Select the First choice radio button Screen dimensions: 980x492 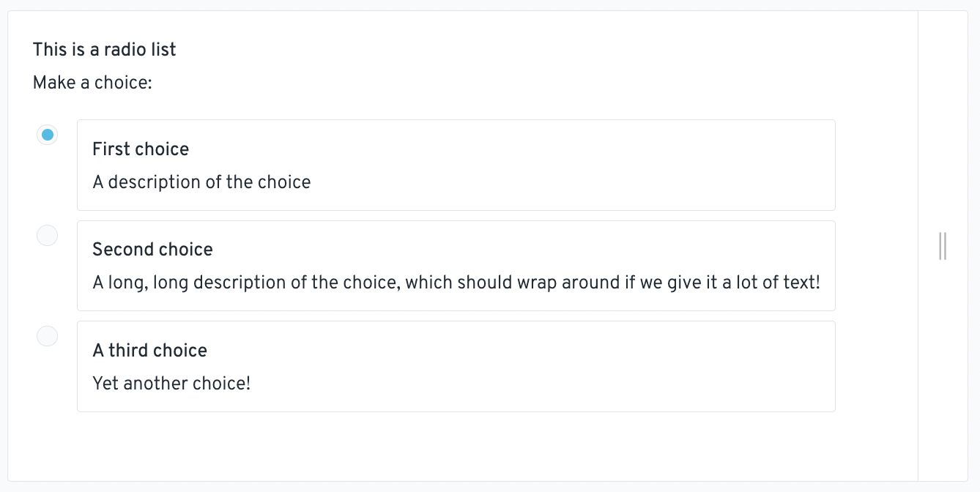pos(47,135)
